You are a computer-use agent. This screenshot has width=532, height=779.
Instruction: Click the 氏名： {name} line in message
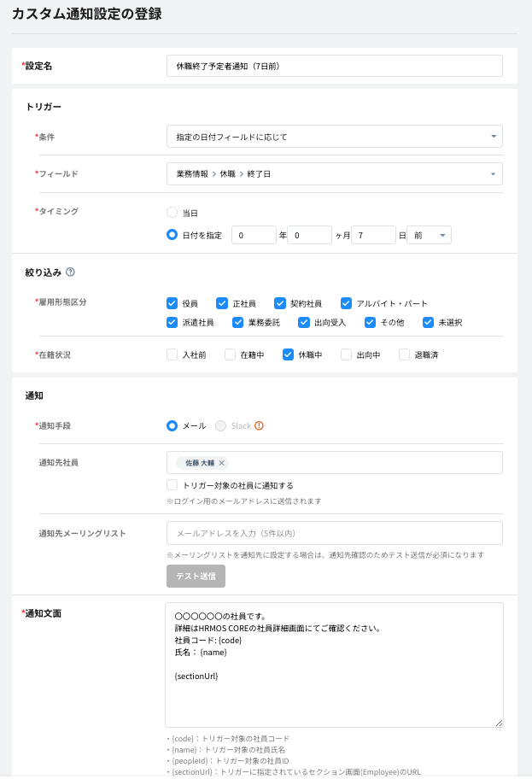coord(201,653)
